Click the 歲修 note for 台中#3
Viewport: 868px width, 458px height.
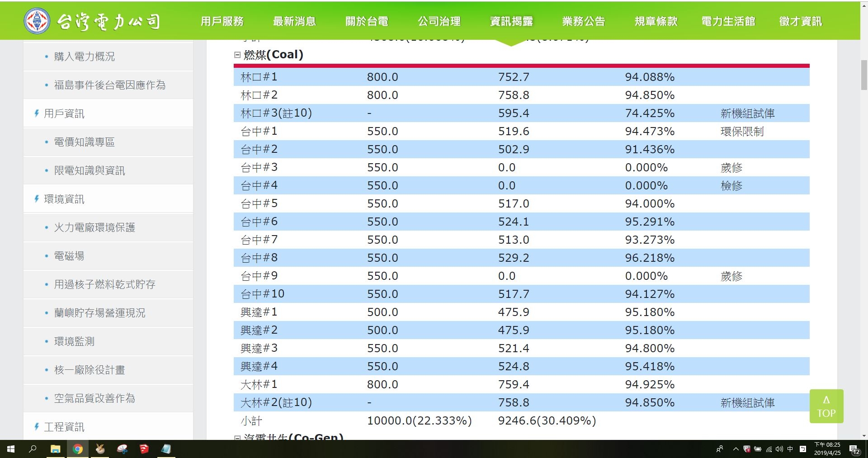731,168
